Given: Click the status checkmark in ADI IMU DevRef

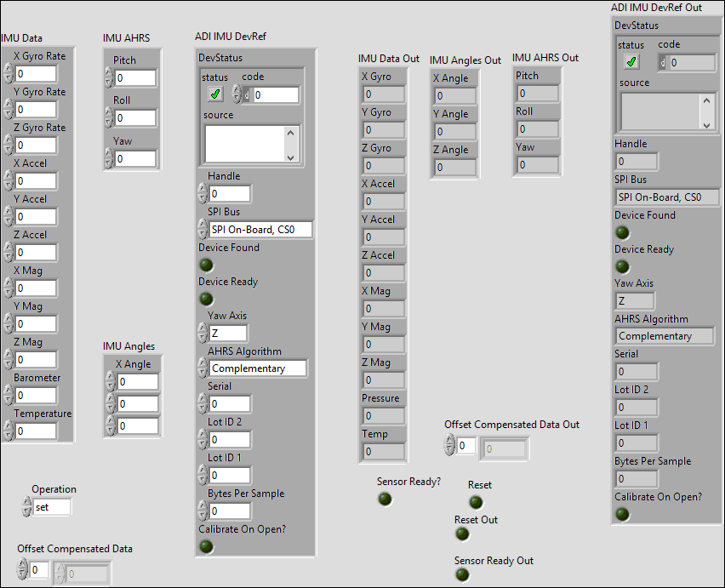Looking at the screenshot, I should tap(215, 94).
